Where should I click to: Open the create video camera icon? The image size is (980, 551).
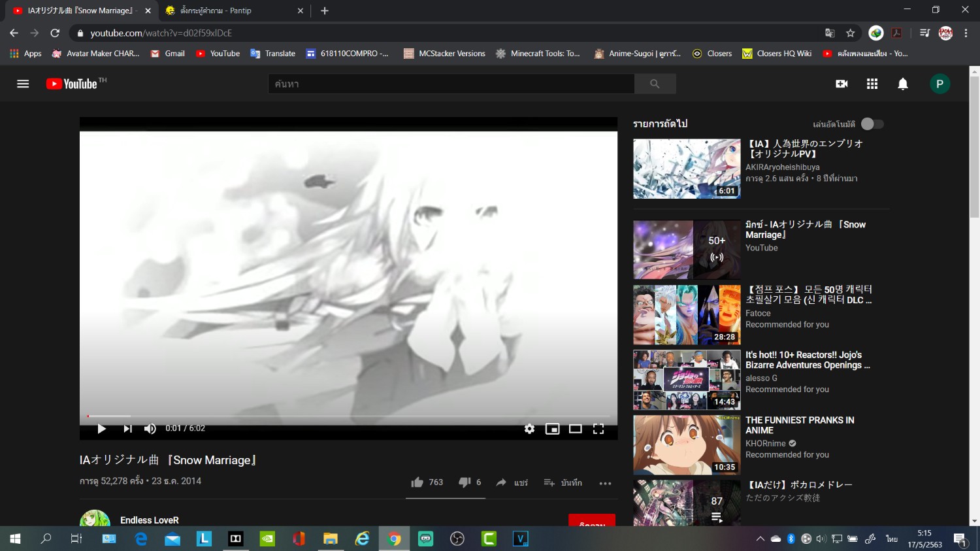841,84
